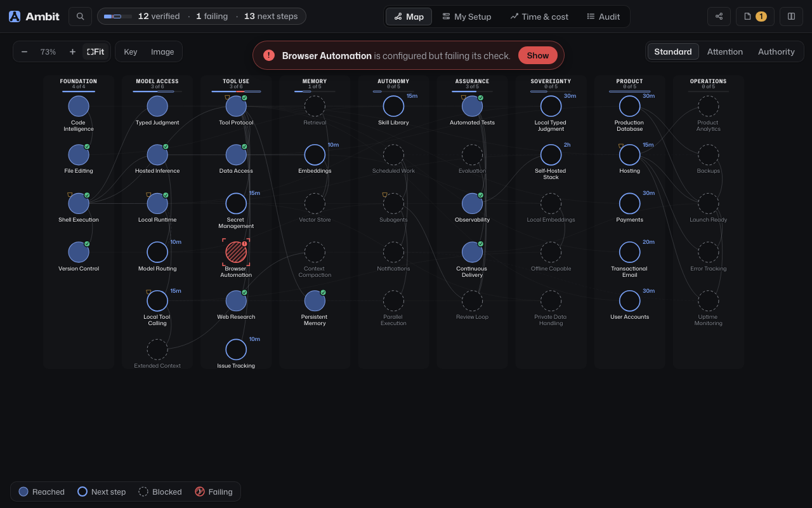This screenshot has width=812, height=508.
Task: Select the Transactional Email node
Action: [x=629, y=252]
